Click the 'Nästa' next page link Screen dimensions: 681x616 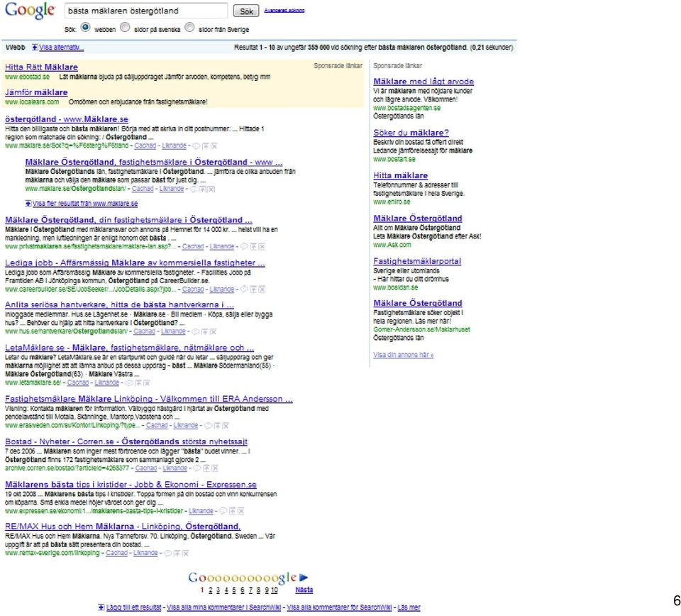304,590
